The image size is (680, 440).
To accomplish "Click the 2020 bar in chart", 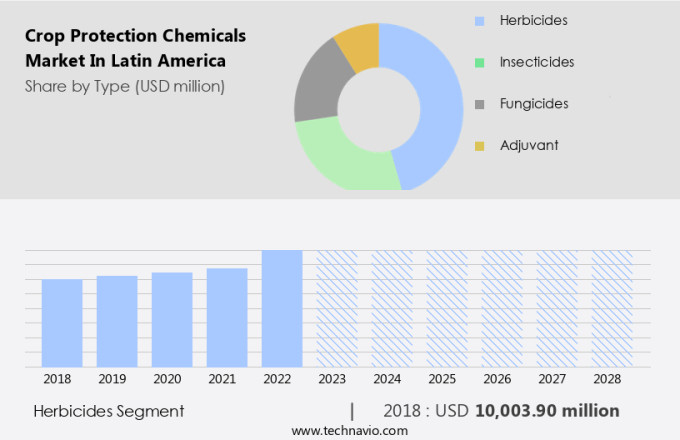I will 172,320.
